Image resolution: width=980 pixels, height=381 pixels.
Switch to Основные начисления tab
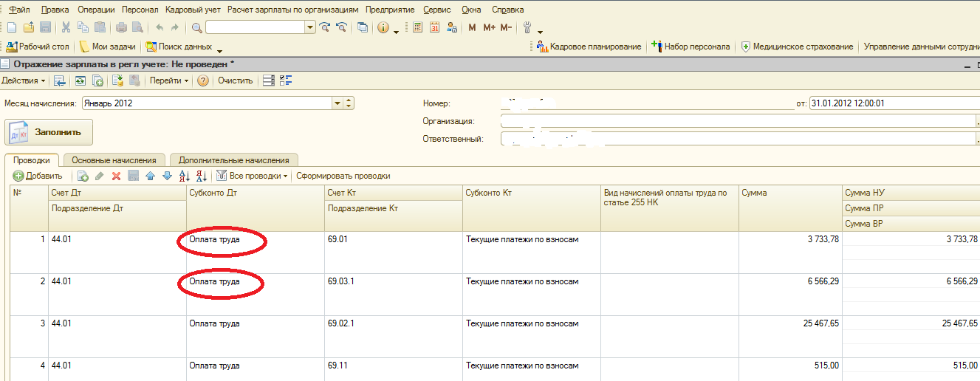tap(114, 159)
